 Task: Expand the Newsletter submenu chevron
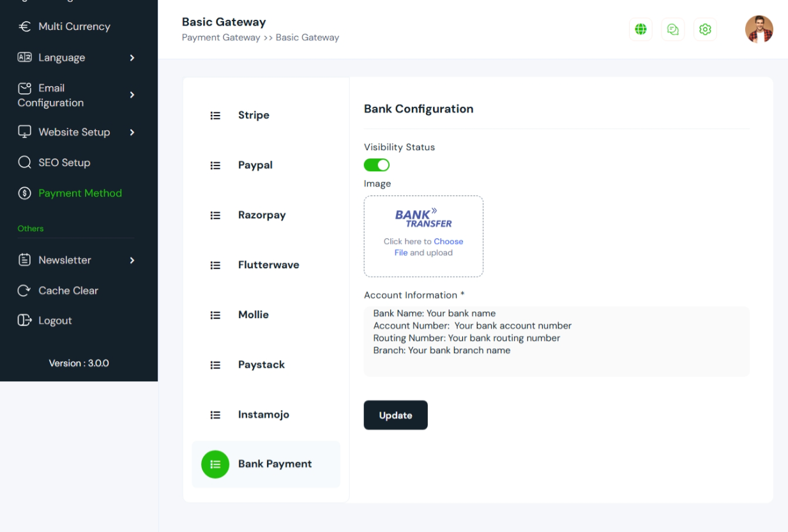132,260
